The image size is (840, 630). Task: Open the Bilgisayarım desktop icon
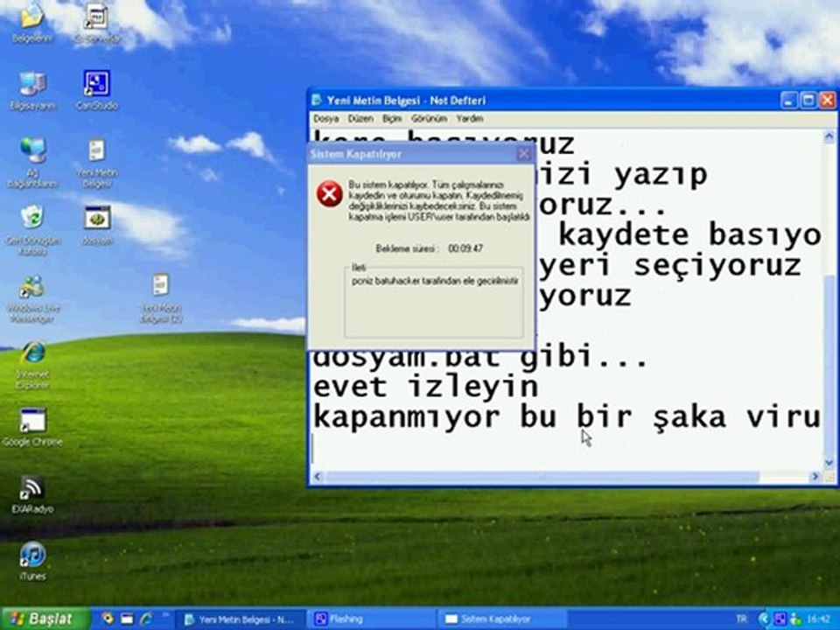click(32, 90)
